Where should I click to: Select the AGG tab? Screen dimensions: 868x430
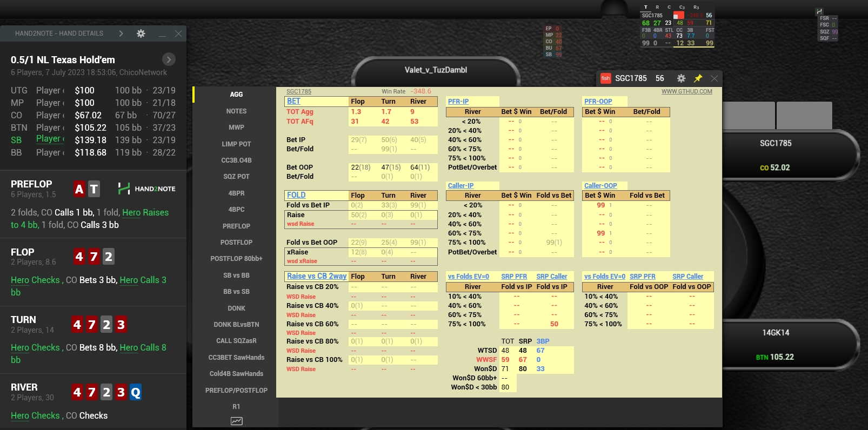pyautogui.click(x=236, y=95)
